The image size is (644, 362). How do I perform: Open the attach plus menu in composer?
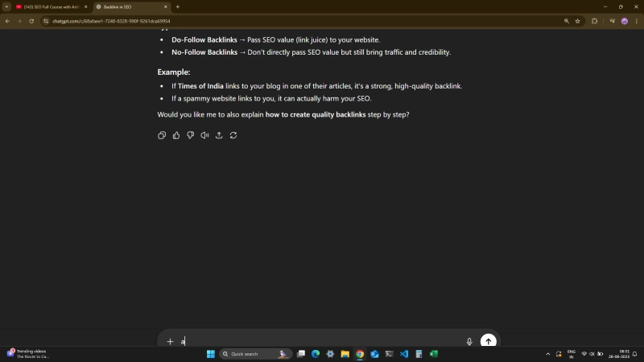coord(170,341)
